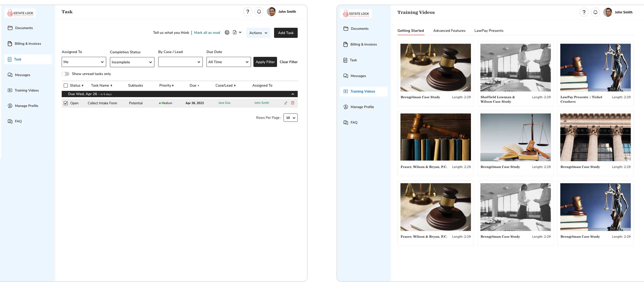Expand the Actions dropdown
The height and width of the screenshot is (286, 644).
(x=258, y=33)
